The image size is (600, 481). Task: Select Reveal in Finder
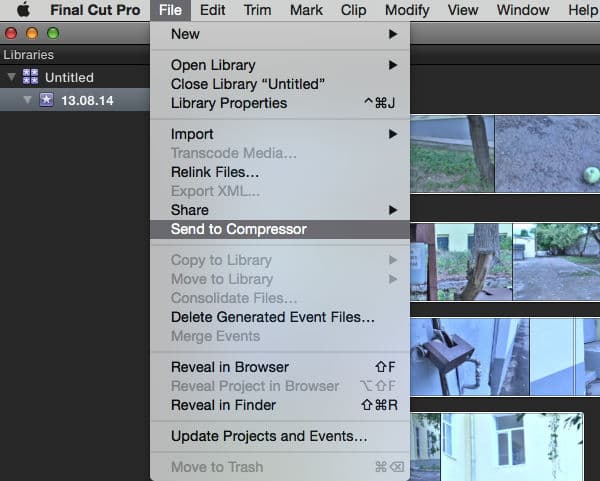tap(280, 405)
